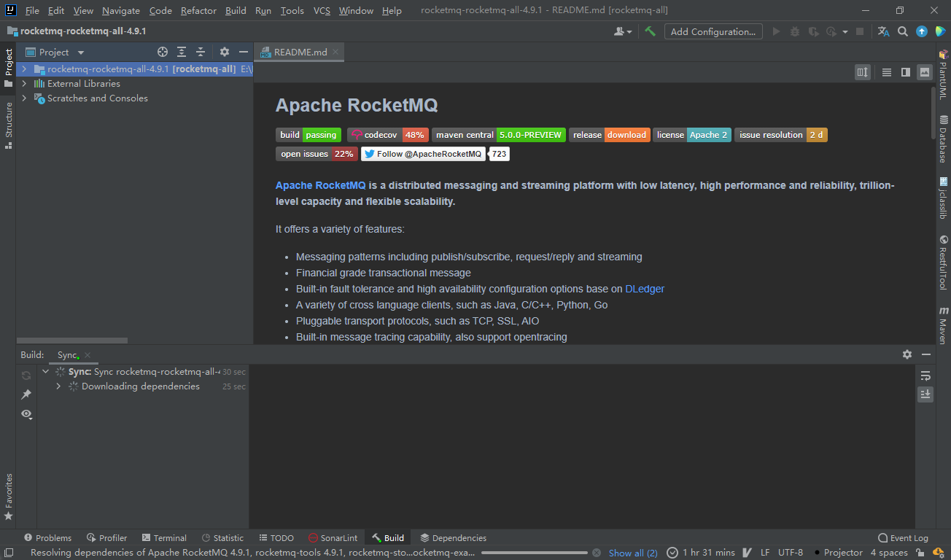Screen dimensions: 951x560
Task: Click the tool-windows toggle icon in bottom-left corner
Action: pyautogui.click(x=8, y=553)
